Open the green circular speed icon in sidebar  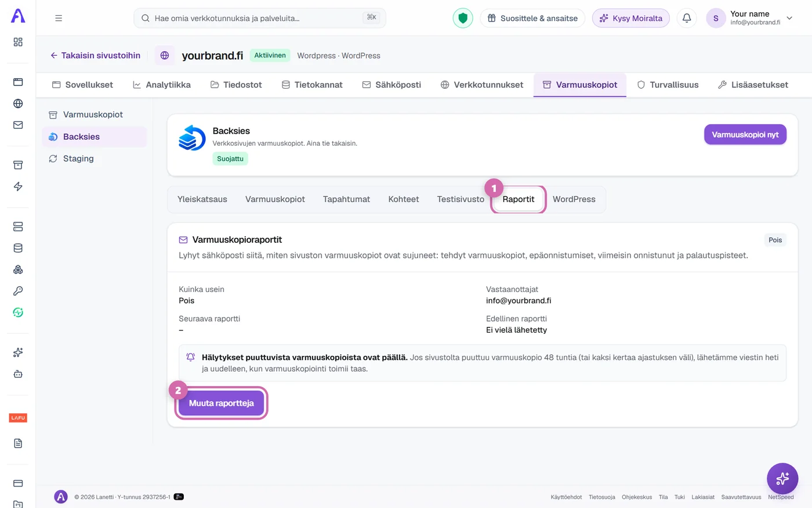click(18, 312)
